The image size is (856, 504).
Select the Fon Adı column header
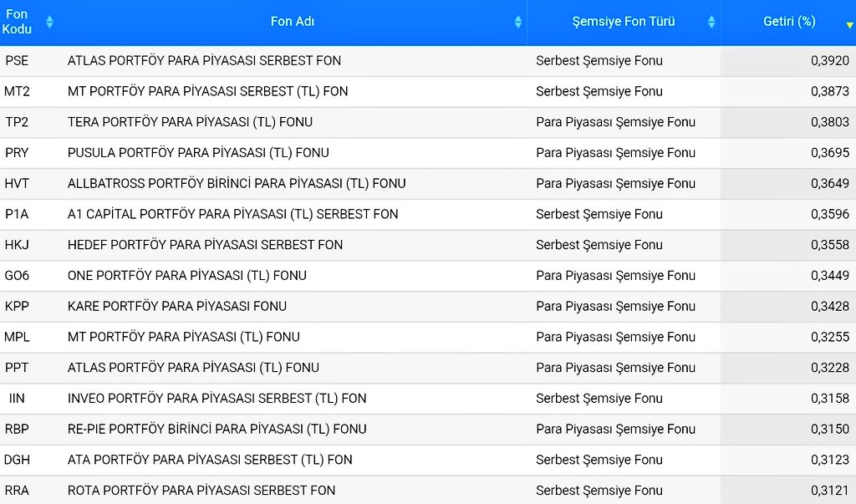click(x=292, y=22)
